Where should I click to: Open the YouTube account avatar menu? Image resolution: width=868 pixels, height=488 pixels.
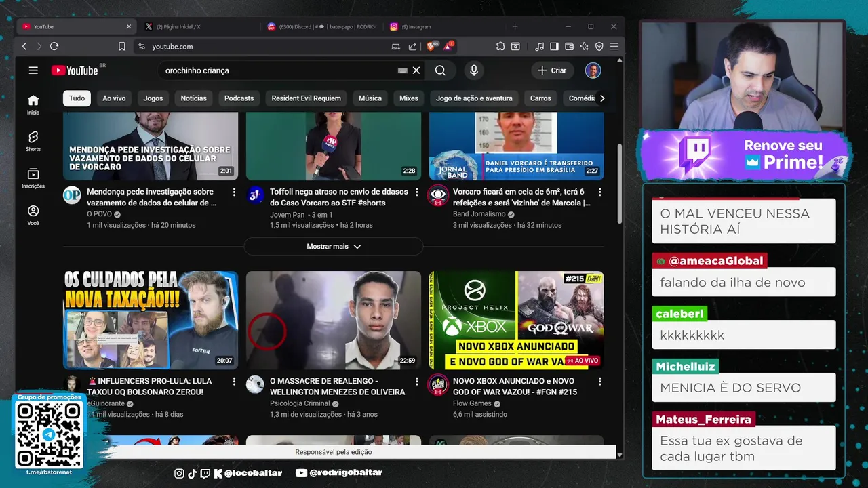point(593,70)
